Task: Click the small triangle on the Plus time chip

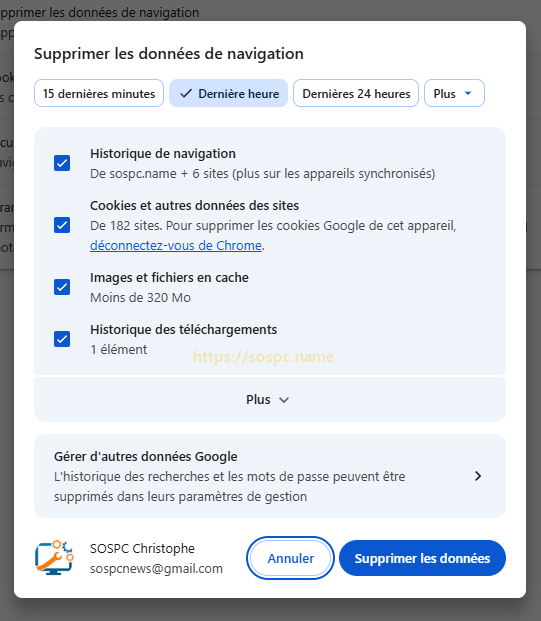Action: 468,93
